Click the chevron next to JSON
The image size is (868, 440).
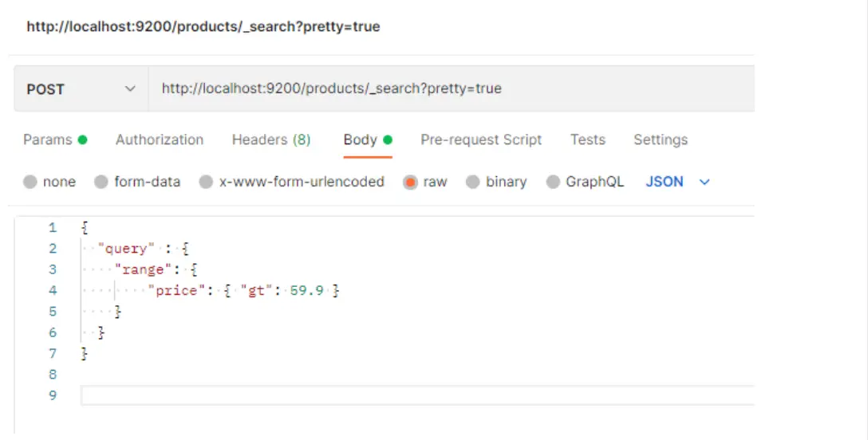coord(704,183)
